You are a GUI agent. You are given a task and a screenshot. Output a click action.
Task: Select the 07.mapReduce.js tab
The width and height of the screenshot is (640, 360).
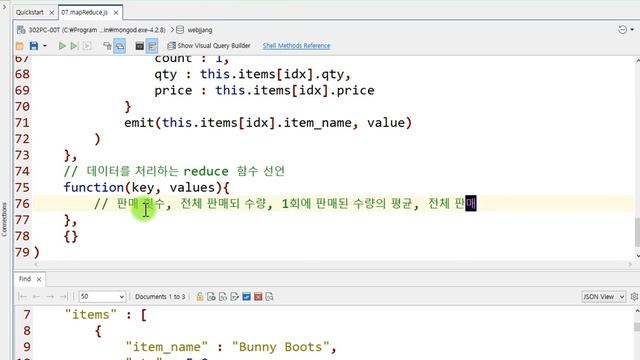point(84,12)
